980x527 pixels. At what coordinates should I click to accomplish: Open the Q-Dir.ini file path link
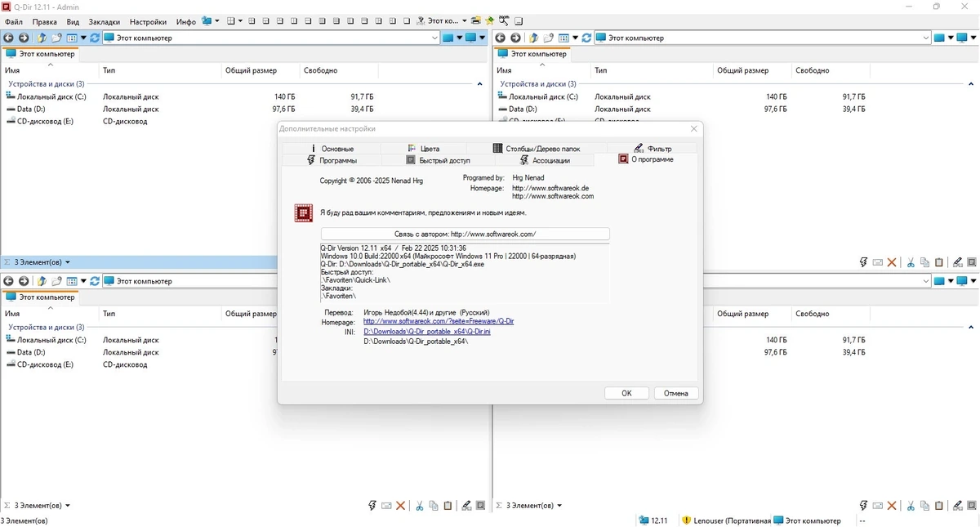point(427,332)
